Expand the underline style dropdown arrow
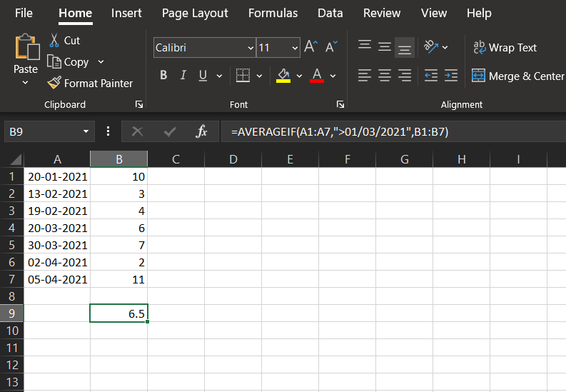 click(x=219, y=76)
